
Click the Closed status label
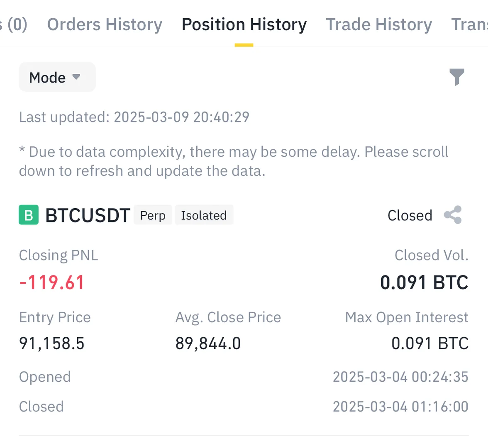pyautogui.click(x=410, y=215)
